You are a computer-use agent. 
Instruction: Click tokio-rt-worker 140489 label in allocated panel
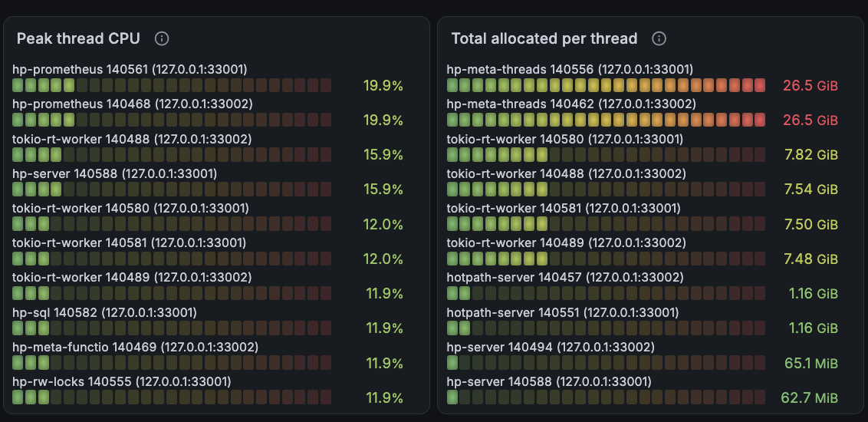pos(567,242)
